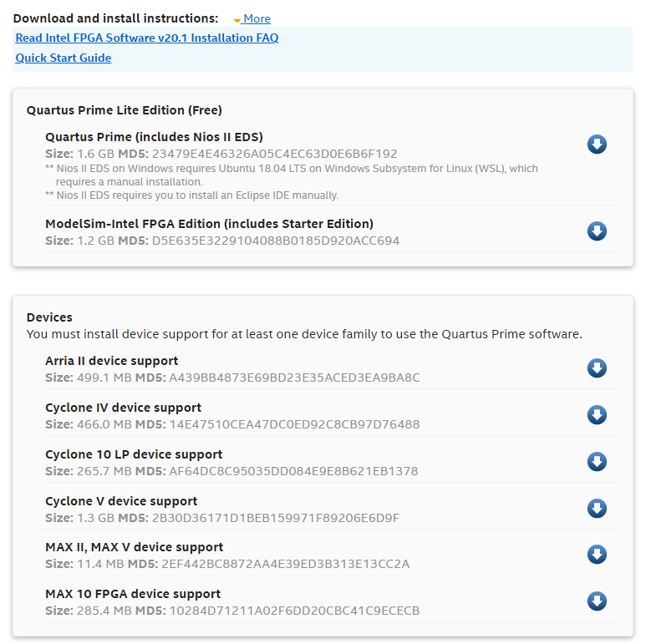This screenshot has width=646, height=644.
Task: Download Quartus Prime with Nios II EDS
Action: pyautogui.click(x=597, y=145)
